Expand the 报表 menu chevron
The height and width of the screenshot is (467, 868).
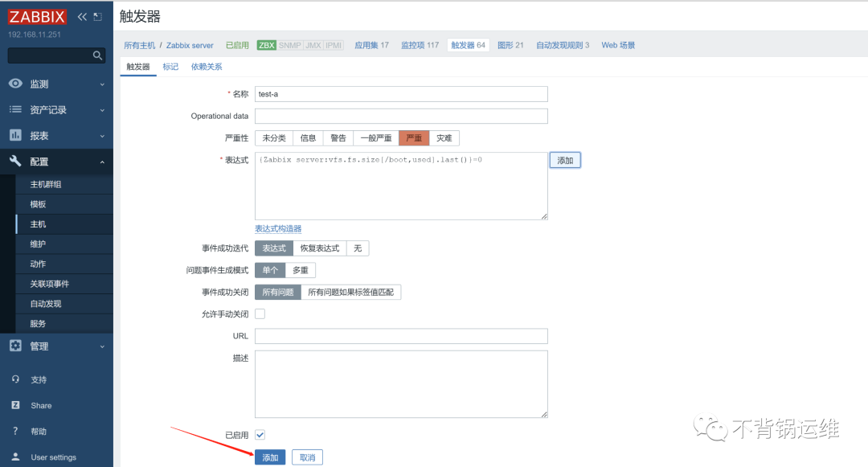[x=102, y=135]
